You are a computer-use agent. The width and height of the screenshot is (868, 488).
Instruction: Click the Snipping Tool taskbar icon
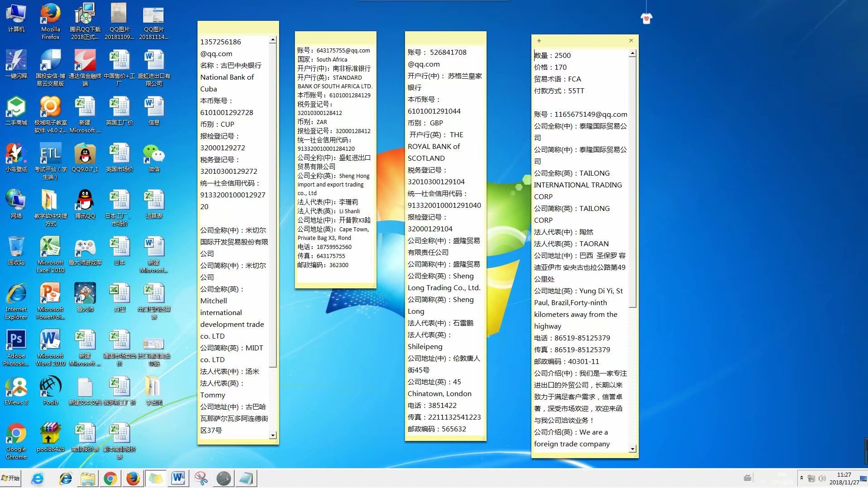click(x=201, y=478)
